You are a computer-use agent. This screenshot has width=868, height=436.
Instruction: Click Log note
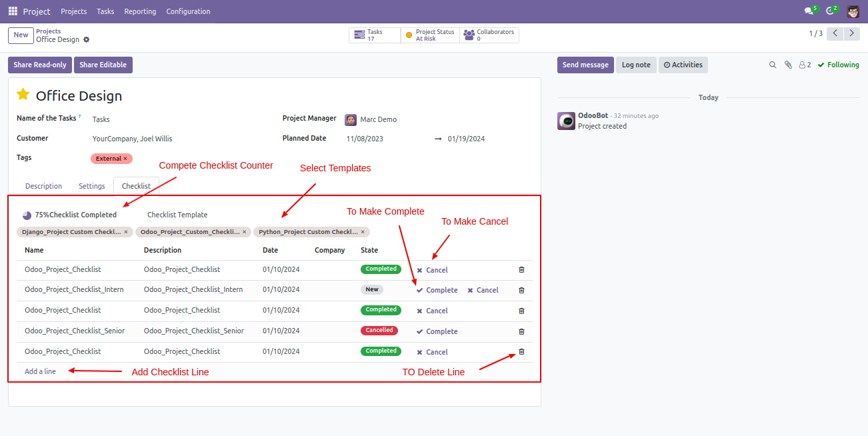636,65
